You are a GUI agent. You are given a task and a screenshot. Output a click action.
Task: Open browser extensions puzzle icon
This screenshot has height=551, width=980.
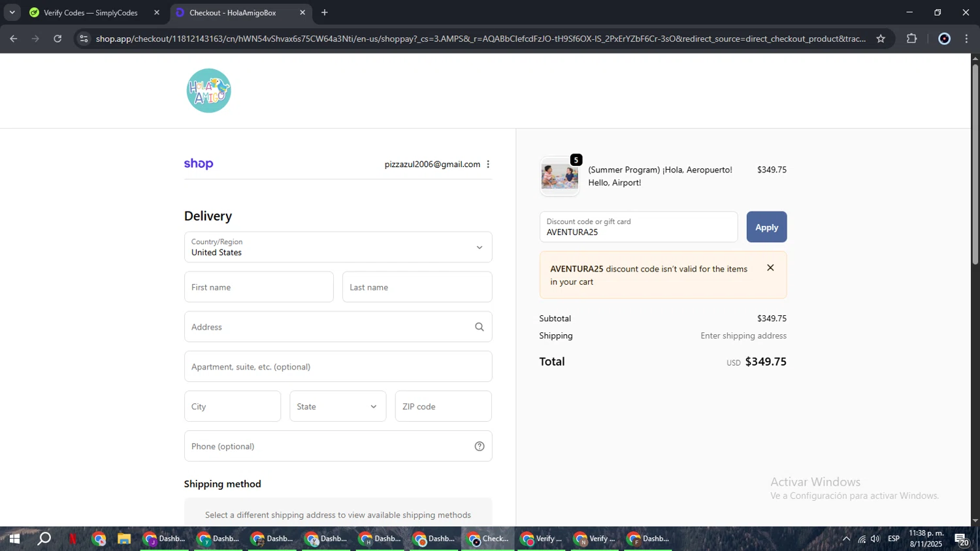point(912,39)
